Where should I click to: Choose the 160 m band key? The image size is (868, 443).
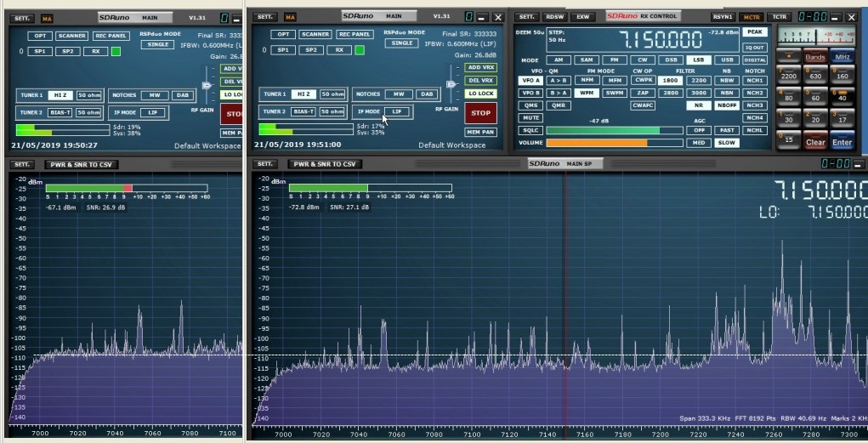click(842, 75)
